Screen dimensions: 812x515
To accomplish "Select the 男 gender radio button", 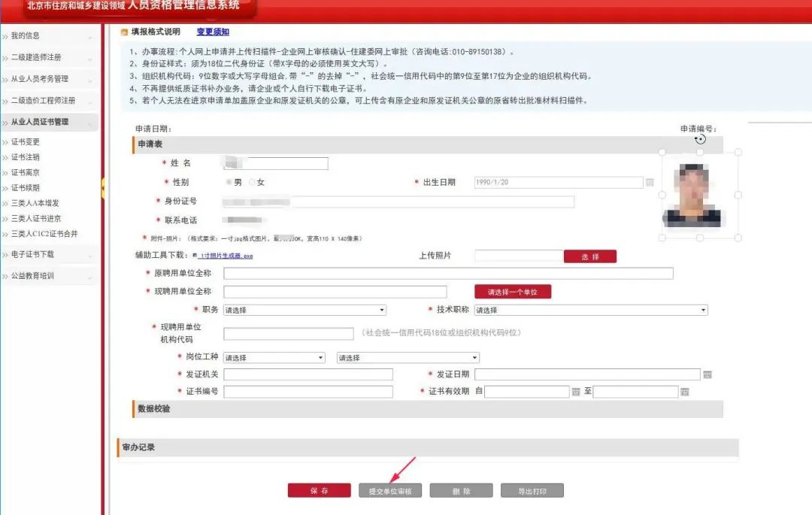I will [229, 182].
